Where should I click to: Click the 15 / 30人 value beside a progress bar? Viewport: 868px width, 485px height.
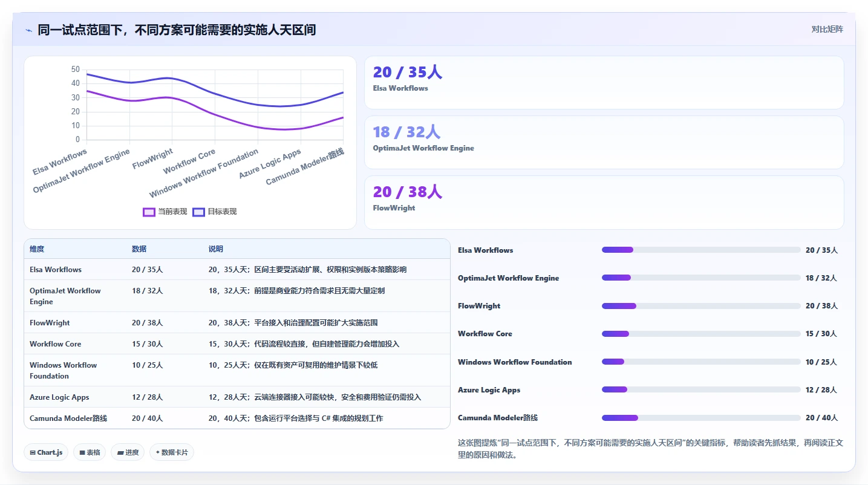[821, 334]
